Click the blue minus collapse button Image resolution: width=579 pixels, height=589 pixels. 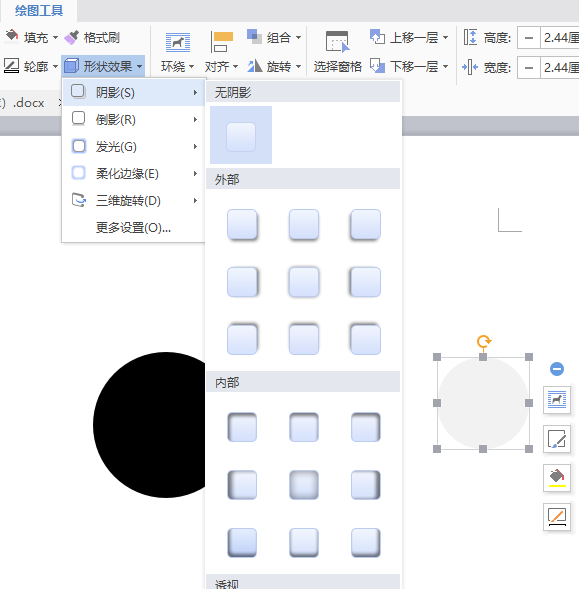(557, 369)
